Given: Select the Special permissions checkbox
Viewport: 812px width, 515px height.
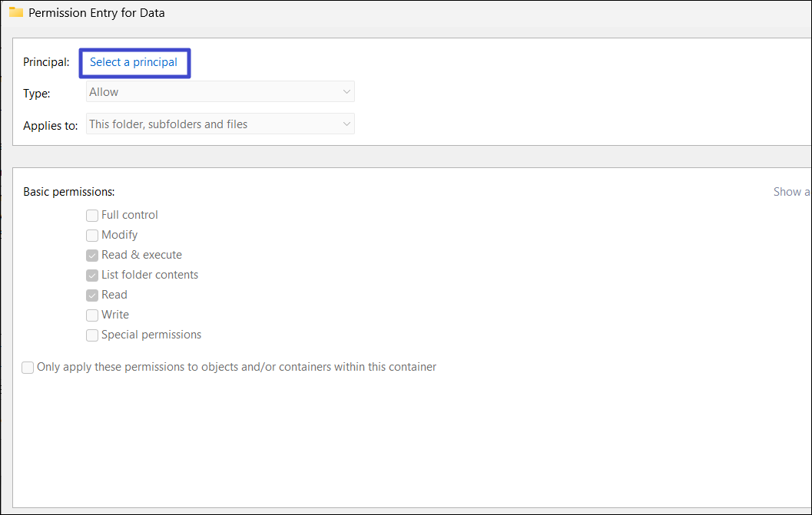Looking at the screenshot, I should coord(92,335).
